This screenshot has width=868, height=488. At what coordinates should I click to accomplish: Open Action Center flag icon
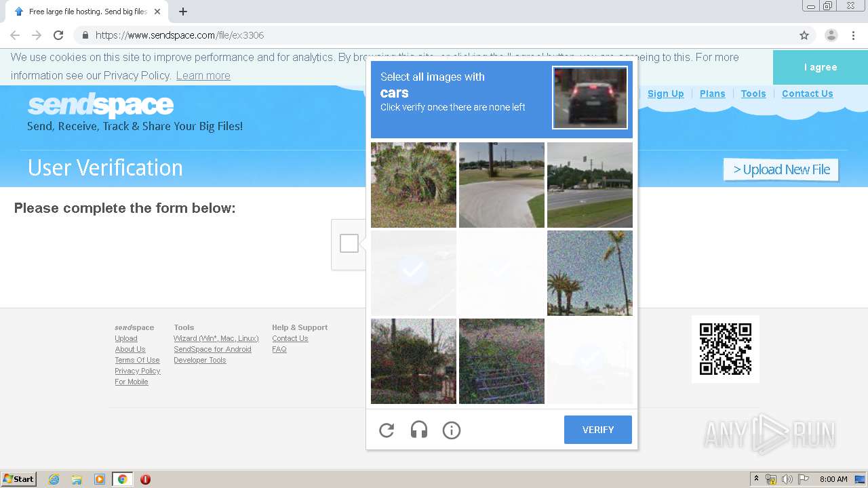804,479
